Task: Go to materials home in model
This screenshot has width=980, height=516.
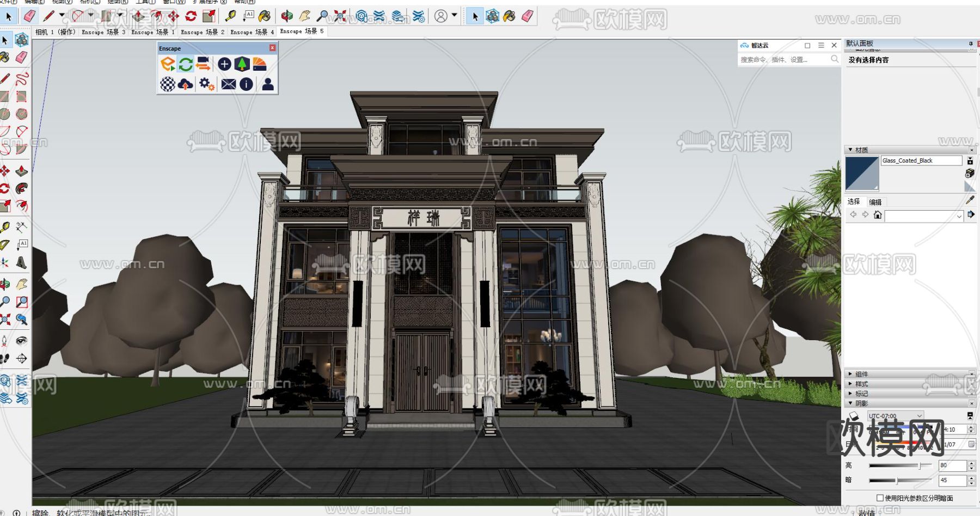Action: click(x=877, y=215)
